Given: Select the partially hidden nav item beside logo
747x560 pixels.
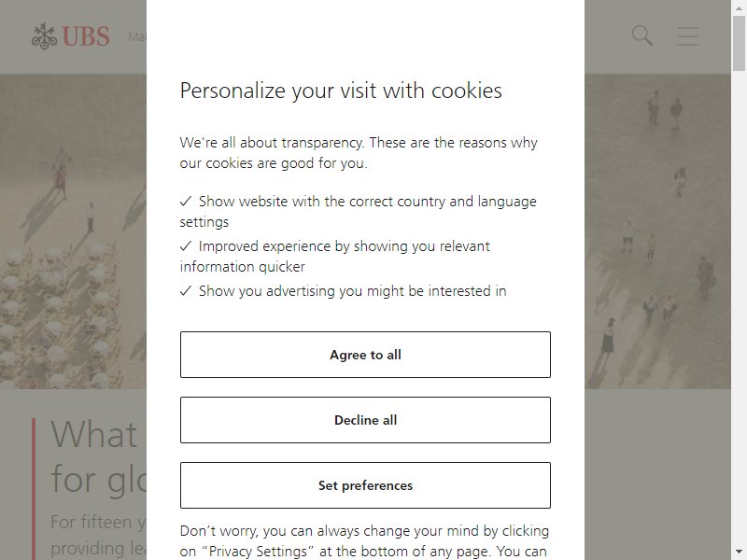Looking at the screenshot, I should point(137,36).
